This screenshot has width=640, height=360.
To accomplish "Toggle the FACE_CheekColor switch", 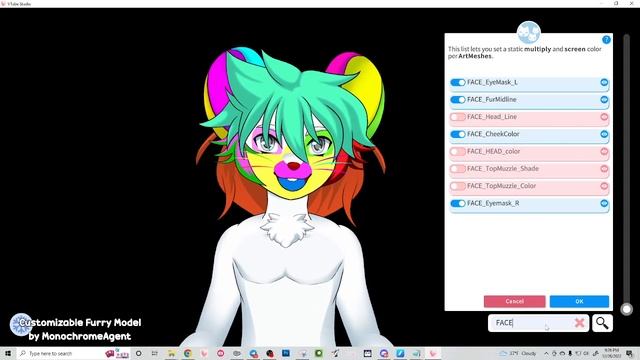I will point(458,134).
